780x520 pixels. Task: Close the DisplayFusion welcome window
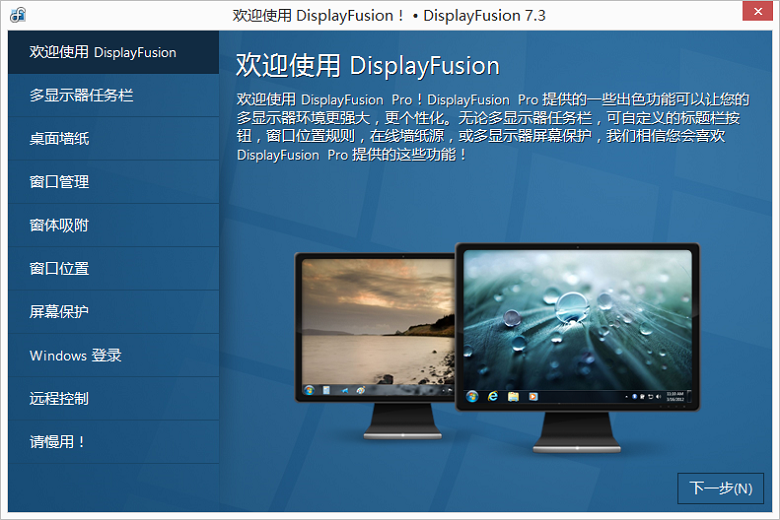pyautogui.click(x=757, y=14)
